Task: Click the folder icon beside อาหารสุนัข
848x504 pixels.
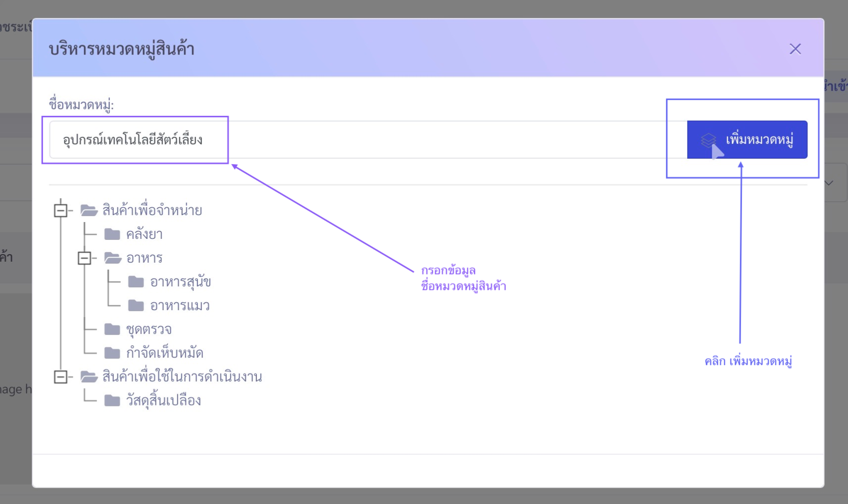Action: [136, 281]
